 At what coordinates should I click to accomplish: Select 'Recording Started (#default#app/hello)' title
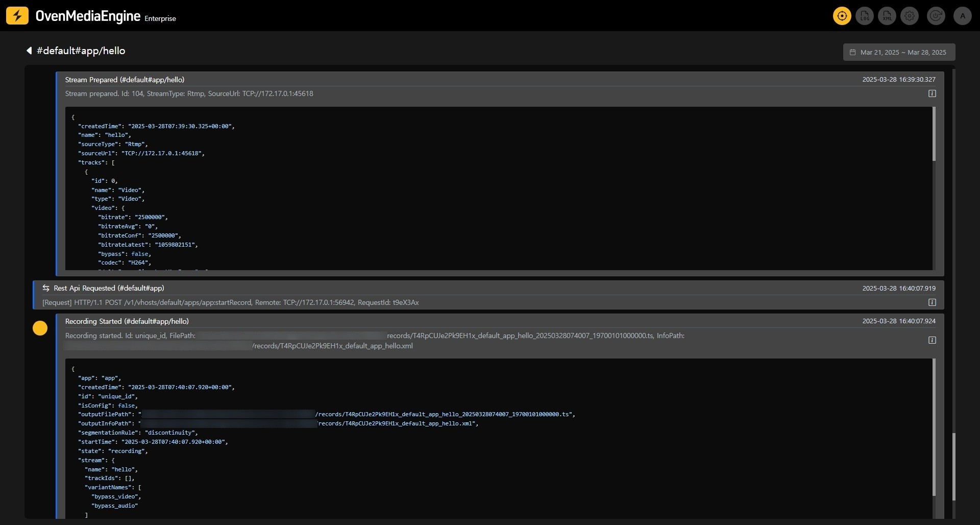tap(127, 321)
